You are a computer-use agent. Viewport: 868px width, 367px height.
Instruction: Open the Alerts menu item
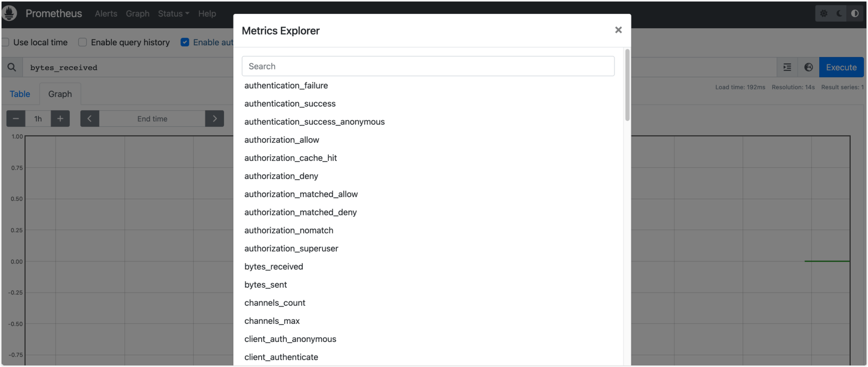pos(106,13)
